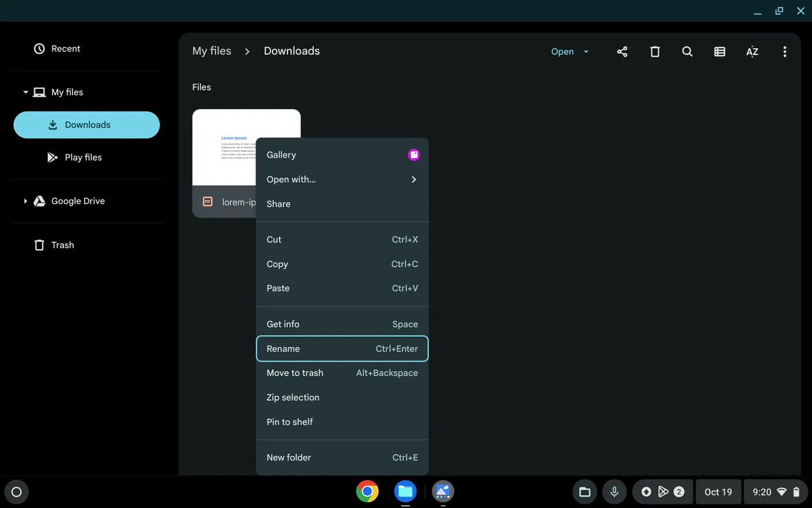Expand the Google Drive tree arrow
The height and width of the screenshot is (508, 812).
(26, 201)
